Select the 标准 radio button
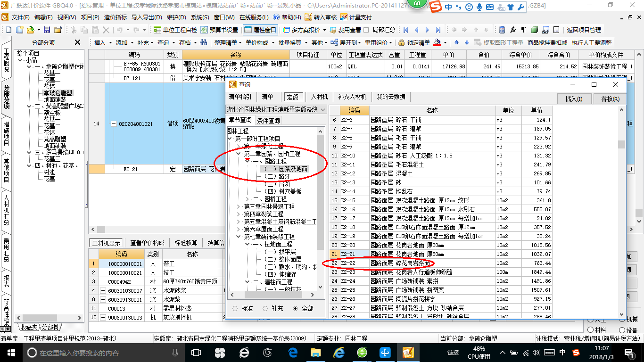 coord(235,308)
